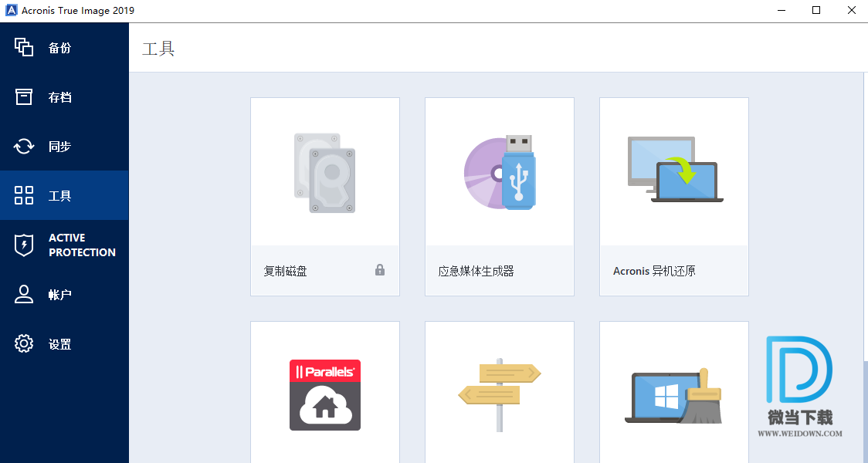
Task: Click the 帐户 account person icon
Action: pyautogui.click(x=24, y=294)
